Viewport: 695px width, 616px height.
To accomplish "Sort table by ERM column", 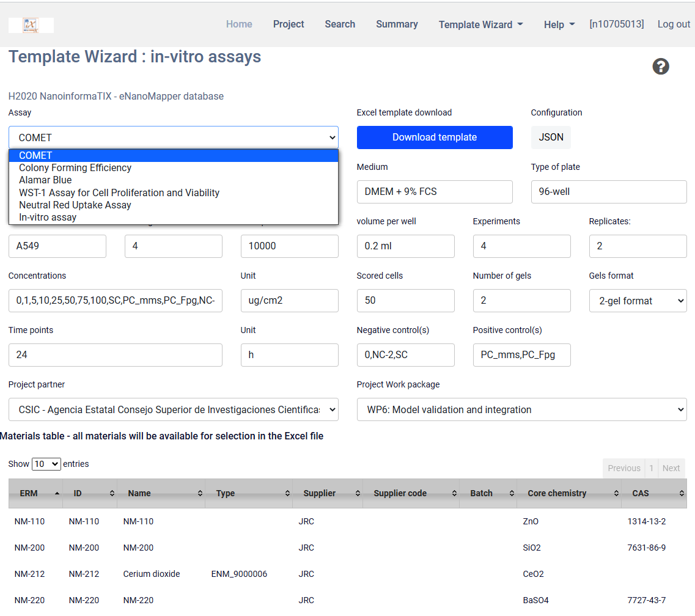I will click(x=35, y=493).
